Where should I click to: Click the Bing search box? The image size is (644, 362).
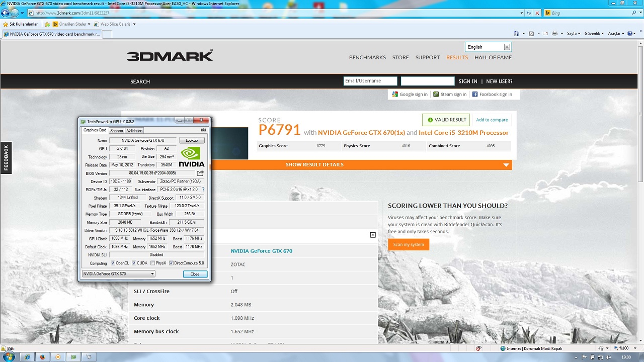click(589, 13)
